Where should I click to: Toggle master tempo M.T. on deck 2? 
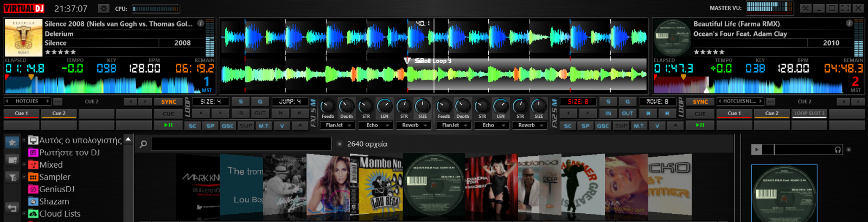[640, 125]
